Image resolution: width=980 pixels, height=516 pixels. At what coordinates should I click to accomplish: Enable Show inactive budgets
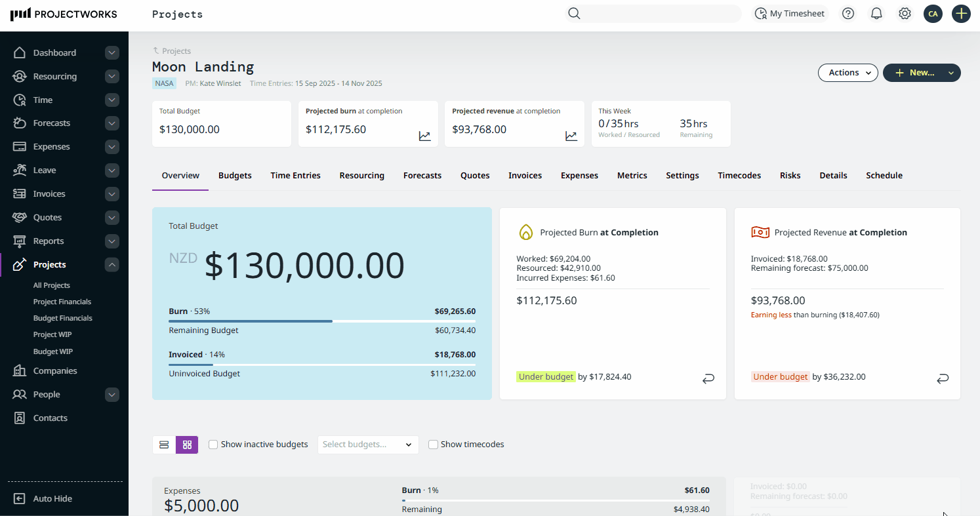[x=213, y=444]
